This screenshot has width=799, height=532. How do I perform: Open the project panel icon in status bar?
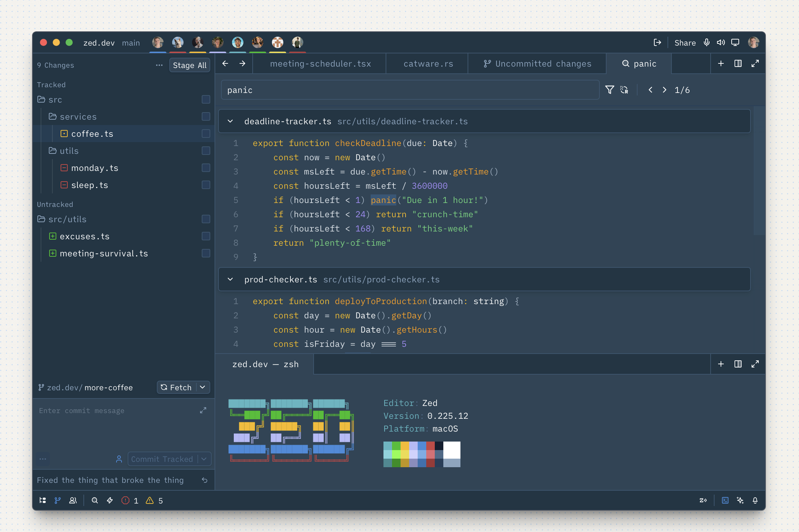click(x=43, y=500)
